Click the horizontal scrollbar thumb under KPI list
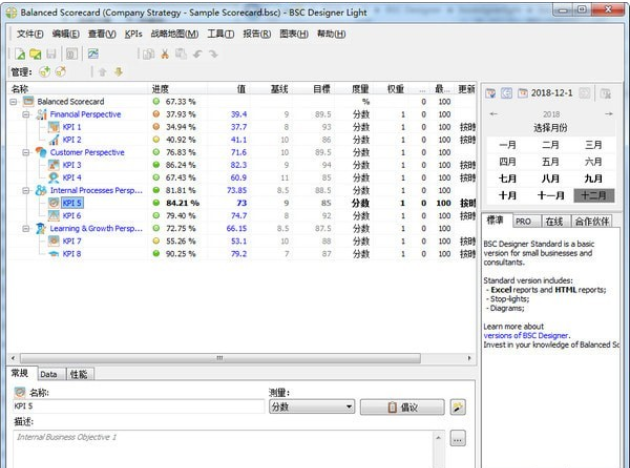The image size is (630, 468). click(220, 358)
